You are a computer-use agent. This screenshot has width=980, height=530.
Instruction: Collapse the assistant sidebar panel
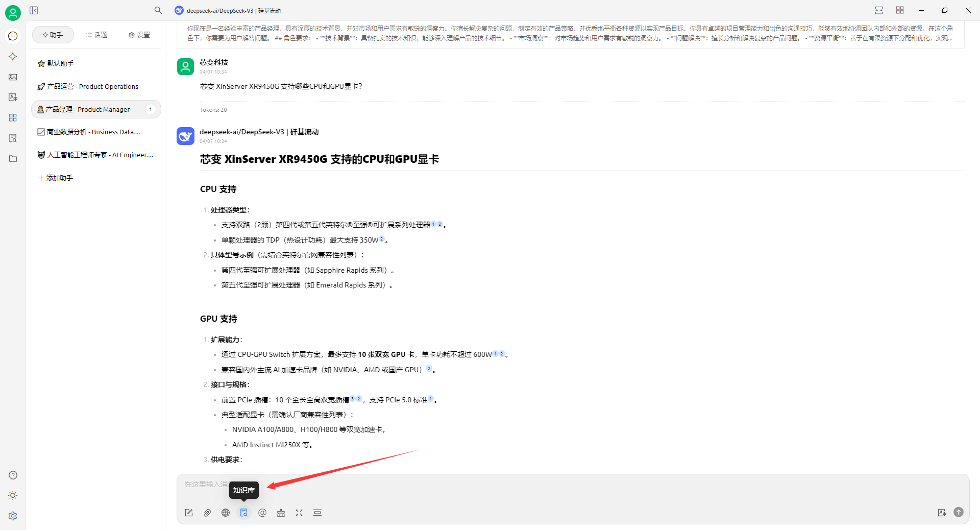click(x=34, y=10)
